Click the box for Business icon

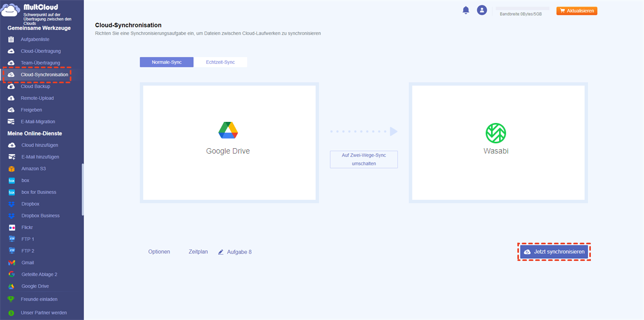11,192
